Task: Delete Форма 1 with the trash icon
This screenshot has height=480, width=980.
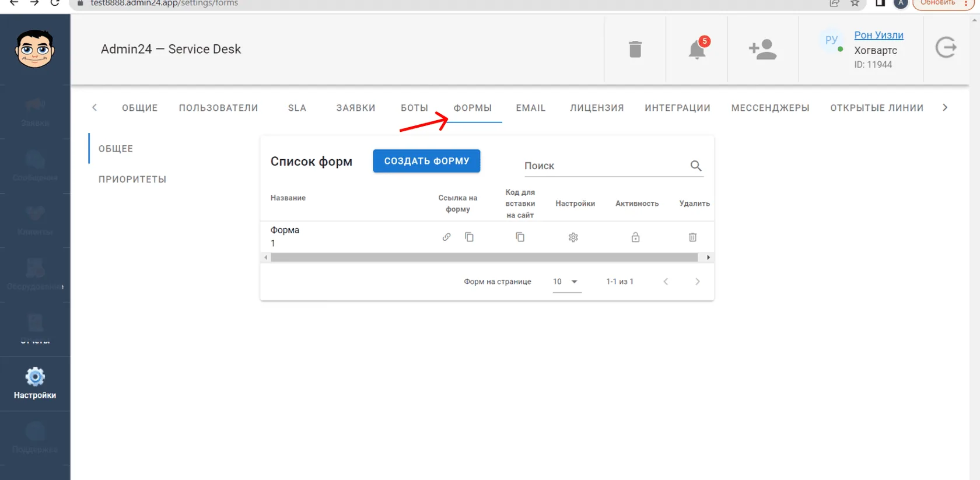Action: (x=692, y=237)
